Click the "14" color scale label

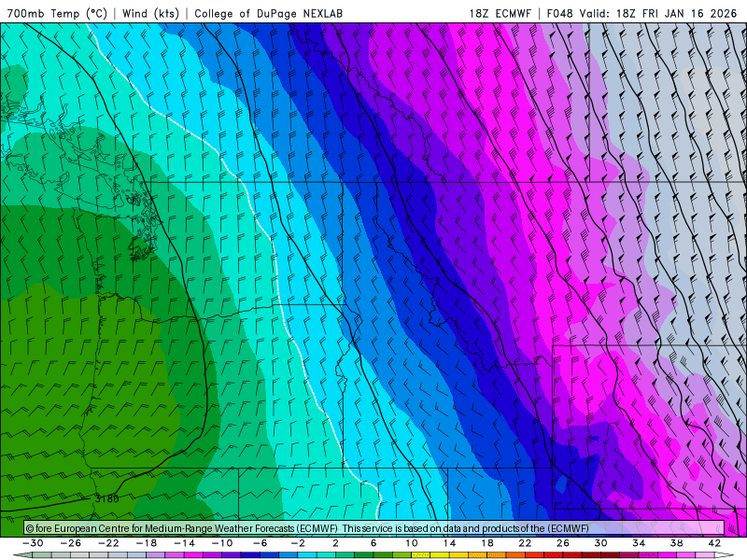point(449,543)
